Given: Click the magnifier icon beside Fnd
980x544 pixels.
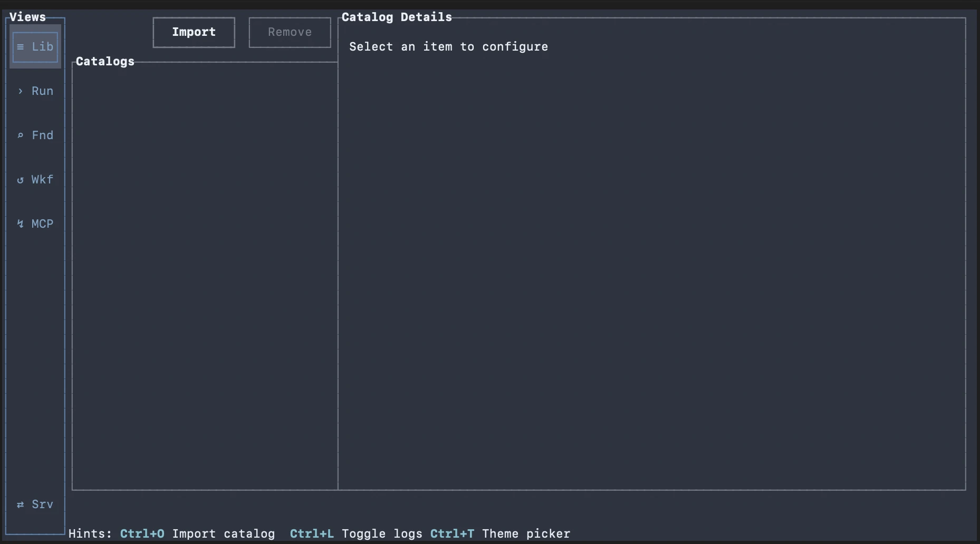Looking at the screenshot, I should tap(20, 135).
